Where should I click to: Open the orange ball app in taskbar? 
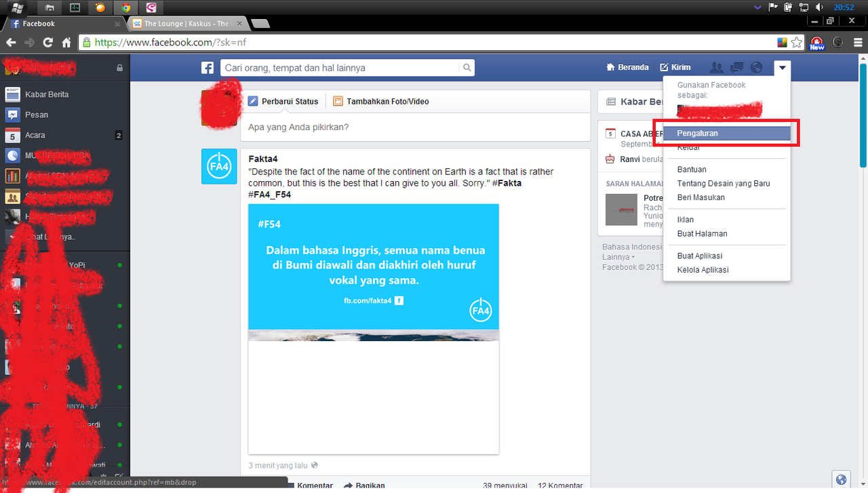pos(100,7)
